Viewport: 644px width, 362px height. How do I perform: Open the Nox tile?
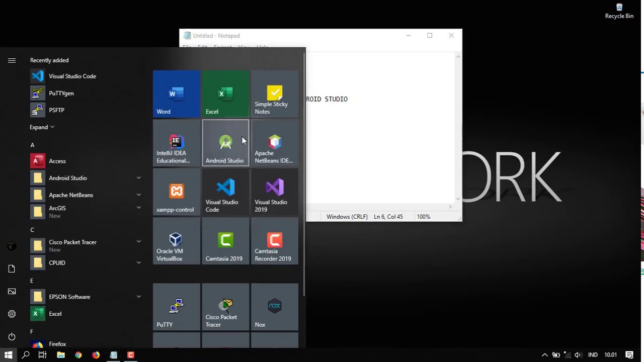[274, 307]
